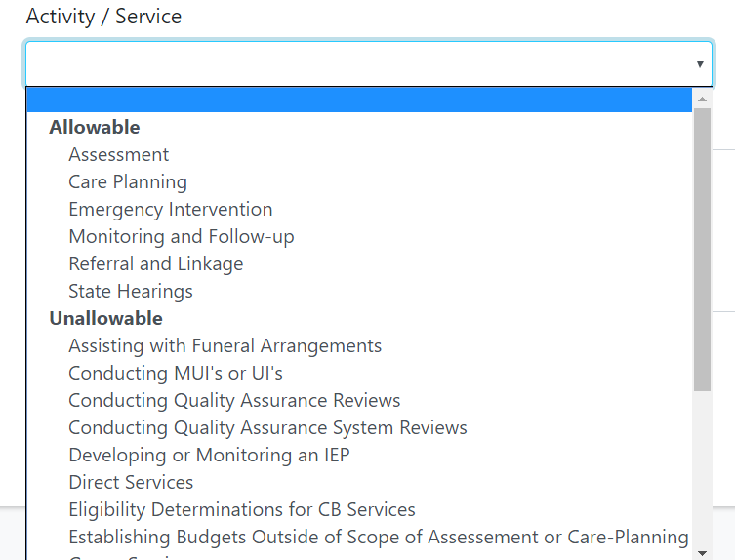Select the Assessment option

pyautogui.click(x=118, y=154)
